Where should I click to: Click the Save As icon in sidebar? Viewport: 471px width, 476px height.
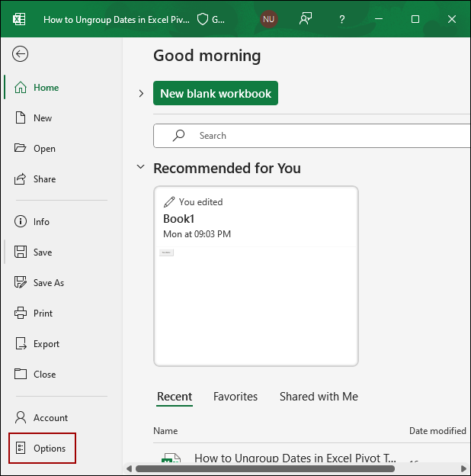[x=21, y=282]
